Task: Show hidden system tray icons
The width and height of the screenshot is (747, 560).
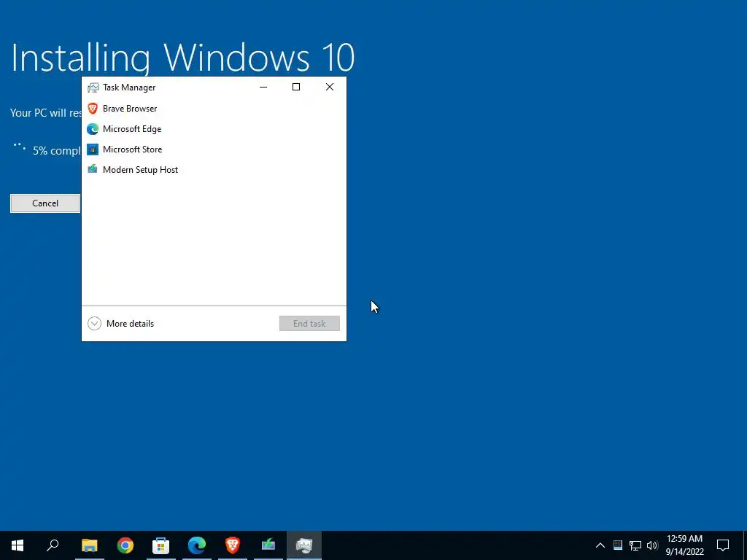Action: click(x=600, y=545)
